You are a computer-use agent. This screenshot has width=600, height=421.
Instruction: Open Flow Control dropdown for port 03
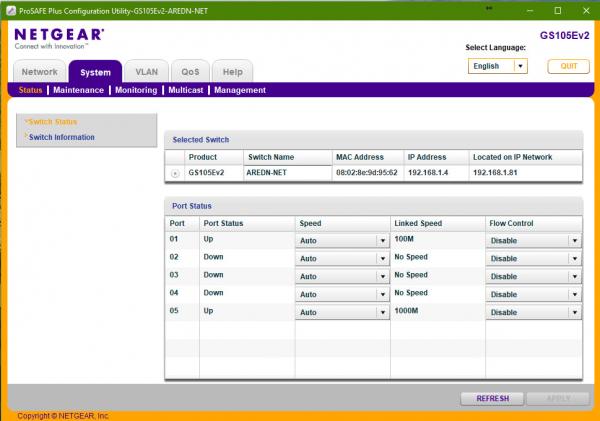point(534,277)
